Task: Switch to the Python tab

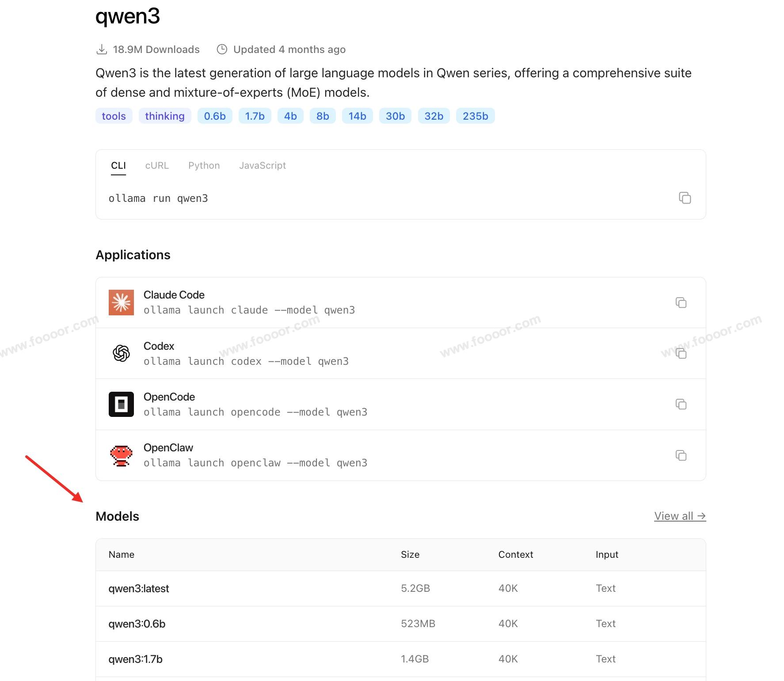Action: pos(204,166)
